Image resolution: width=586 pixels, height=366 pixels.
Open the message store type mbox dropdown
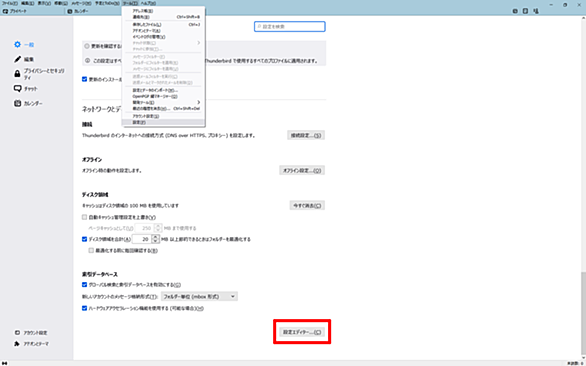coord(199,296)
